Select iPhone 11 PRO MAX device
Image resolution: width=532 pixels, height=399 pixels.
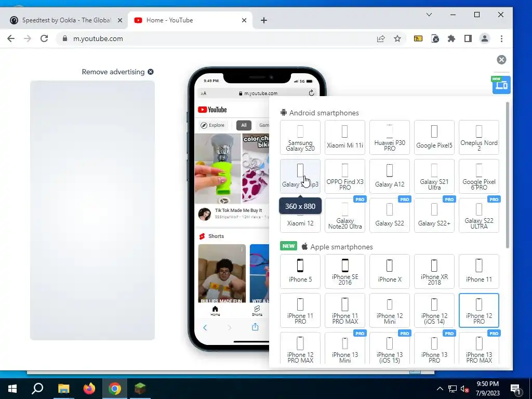(345, 311)
